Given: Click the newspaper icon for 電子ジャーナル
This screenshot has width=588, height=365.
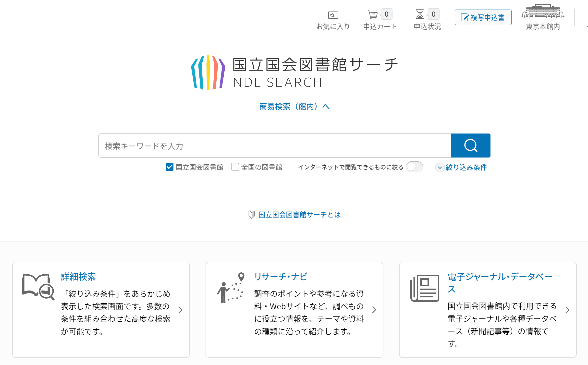Looking at the screenshot, I should [425, 288].
